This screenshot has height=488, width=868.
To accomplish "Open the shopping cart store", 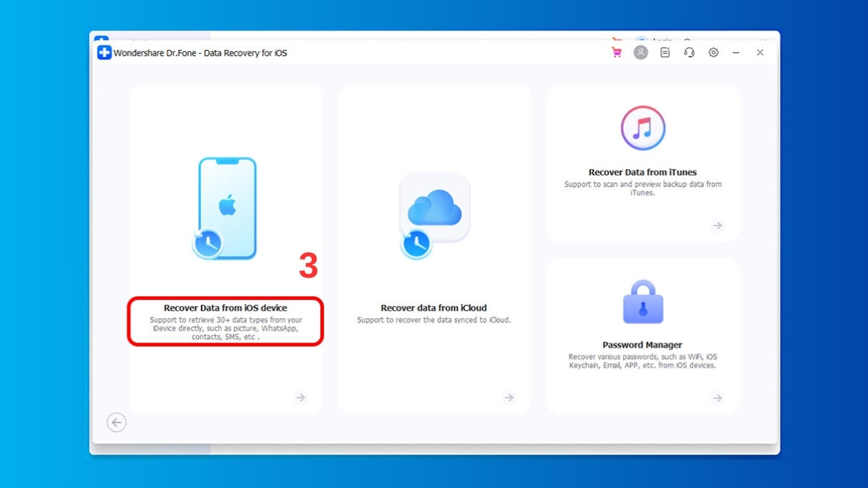I will coord(616,52).
